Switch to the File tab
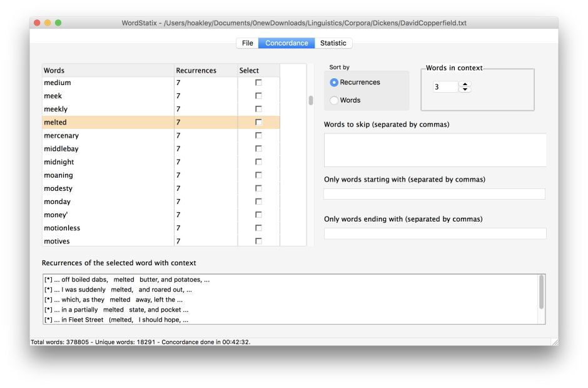 point(248,43)
